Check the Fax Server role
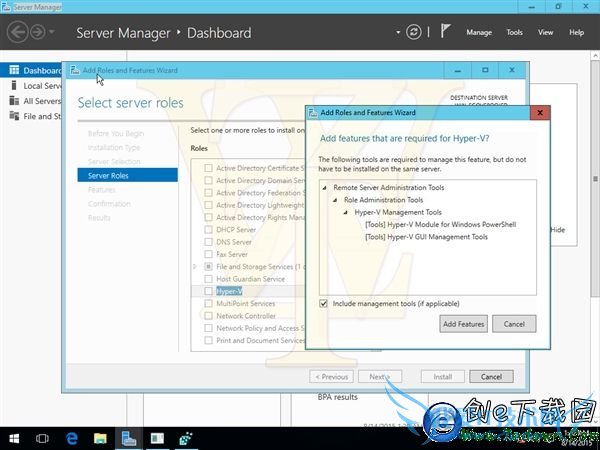Viewport: 600px width, 450px height. (209, 254)
